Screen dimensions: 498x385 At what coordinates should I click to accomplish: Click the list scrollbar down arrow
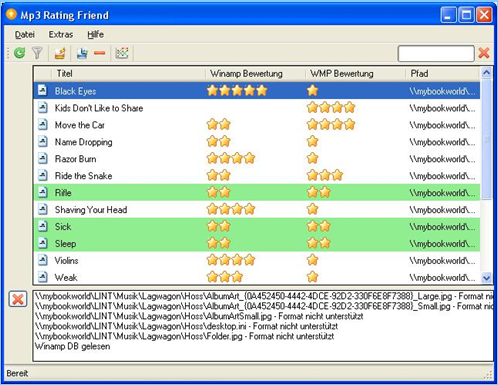[487, 277]
